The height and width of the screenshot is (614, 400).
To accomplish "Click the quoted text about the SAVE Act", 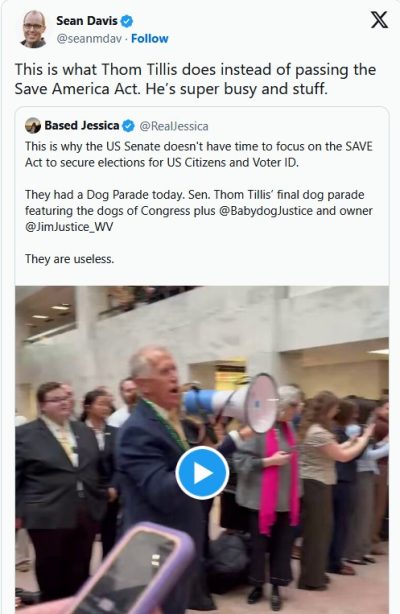I will click(199, 154).
